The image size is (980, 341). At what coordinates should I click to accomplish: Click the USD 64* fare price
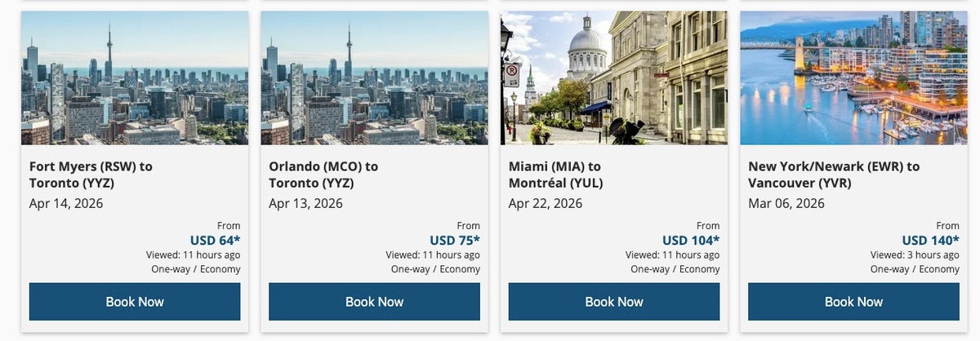215,240
